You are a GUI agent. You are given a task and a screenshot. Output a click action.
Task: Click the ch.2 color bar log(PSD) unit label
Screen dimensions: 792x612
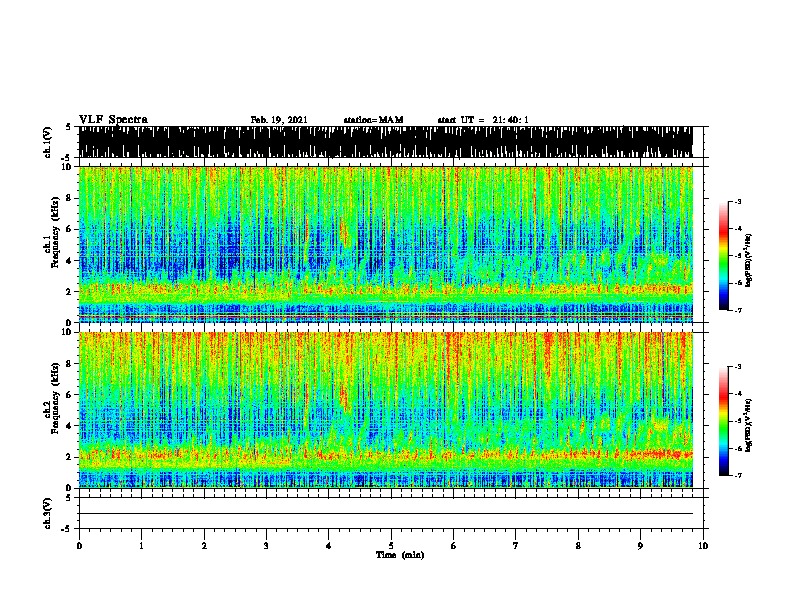point(749,425)
